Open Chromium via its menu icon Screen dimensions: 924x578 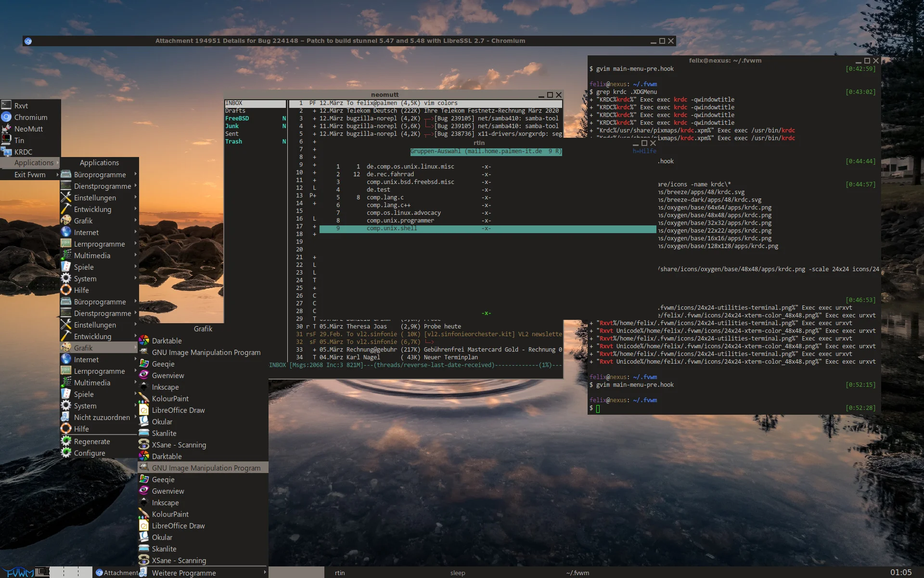tap(6, 117)
